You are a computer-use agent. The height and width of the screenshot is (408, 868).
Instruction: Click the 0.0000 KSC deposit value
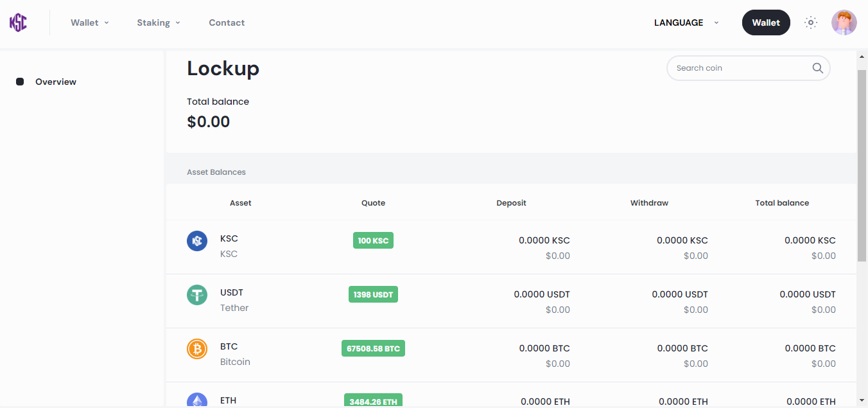544,240
